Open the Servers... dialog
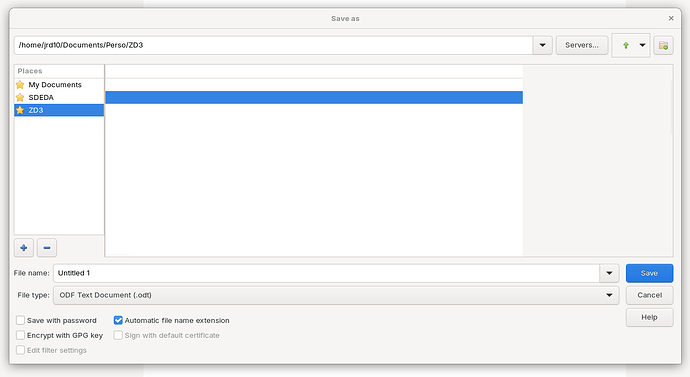 click(582, 45)
